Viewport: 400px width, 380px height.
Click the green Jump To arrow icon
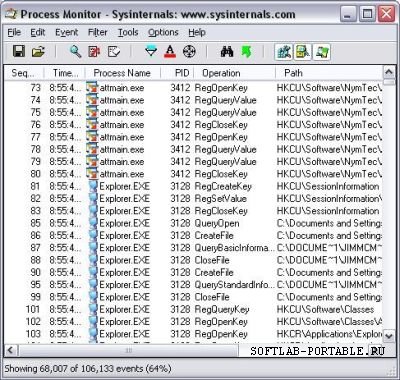(x=246, y=52)
